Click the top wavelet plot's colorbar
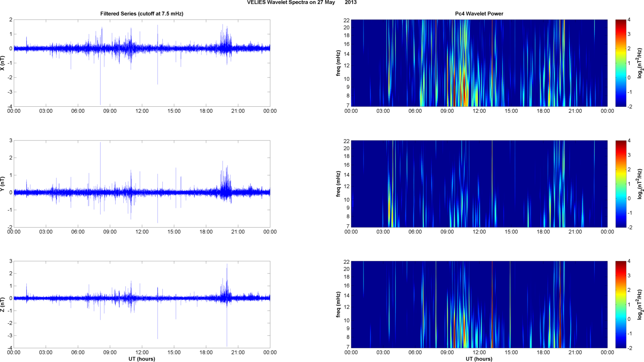The image size is (644, 362). [x=621, y=63]
